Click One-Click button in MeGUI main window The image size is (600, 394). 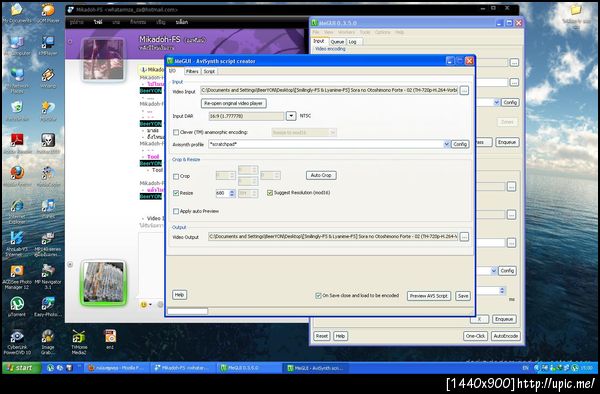point(475,336)
